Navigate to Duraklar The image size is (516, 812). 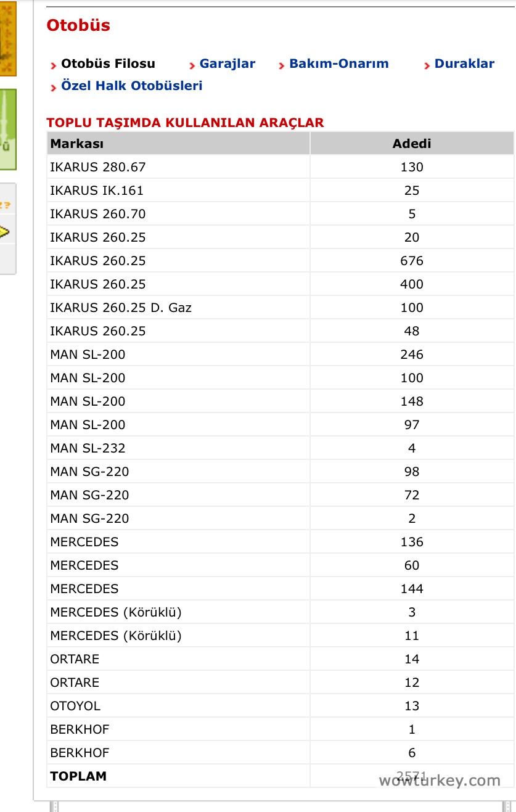[464, 64]
